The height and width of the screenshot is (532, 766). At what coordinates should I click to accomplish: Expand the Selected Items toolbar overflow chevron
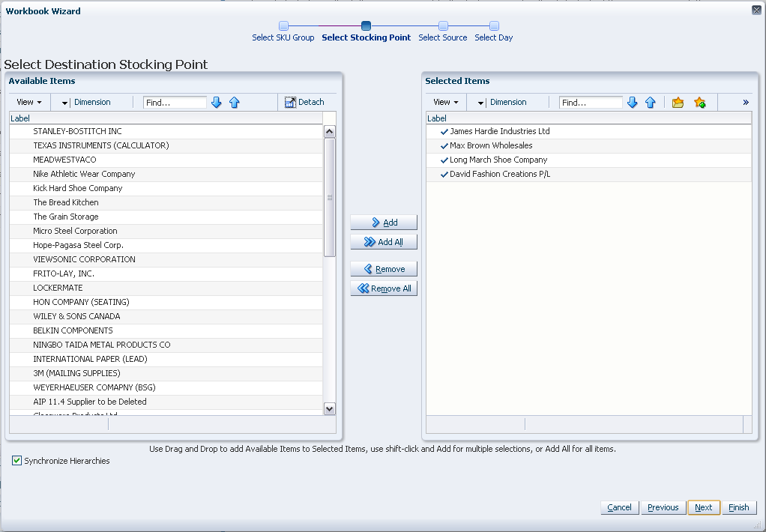746,102
